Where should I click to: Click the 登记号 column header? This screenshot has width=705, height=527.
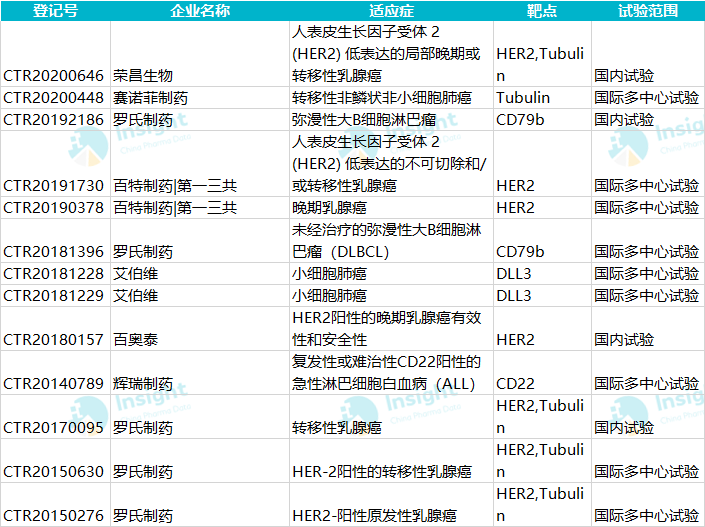55,10
